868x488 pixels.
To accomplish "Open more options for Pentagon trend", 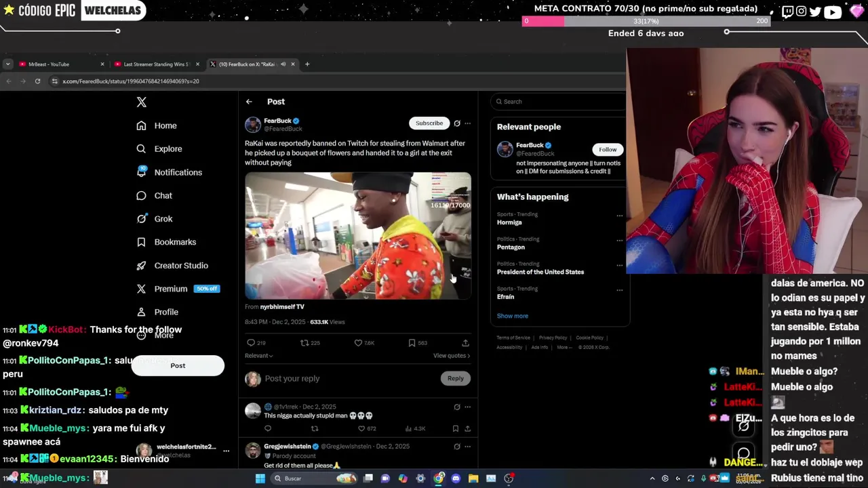I will [x=619, y=240].
